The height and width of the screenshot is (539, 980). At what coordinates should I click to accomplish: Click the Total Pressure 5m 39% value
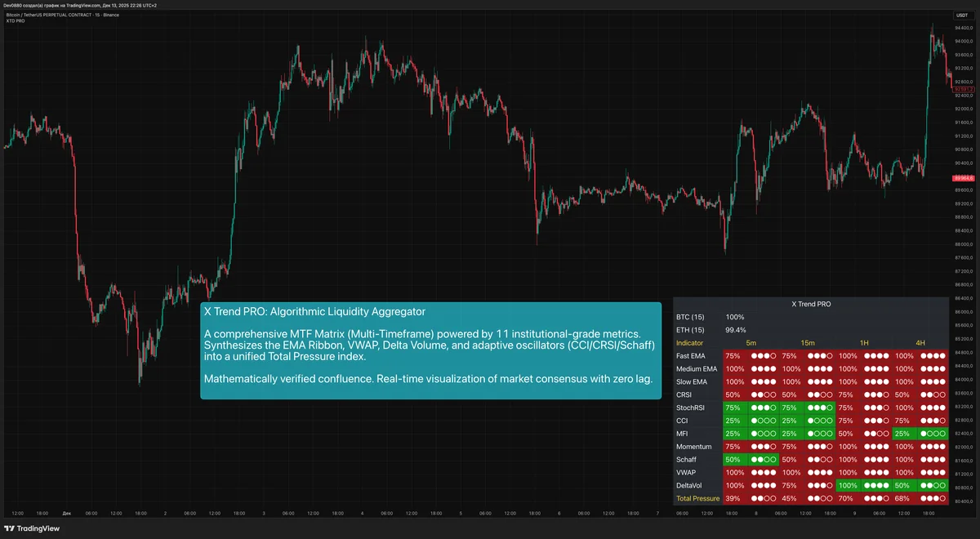733,498
